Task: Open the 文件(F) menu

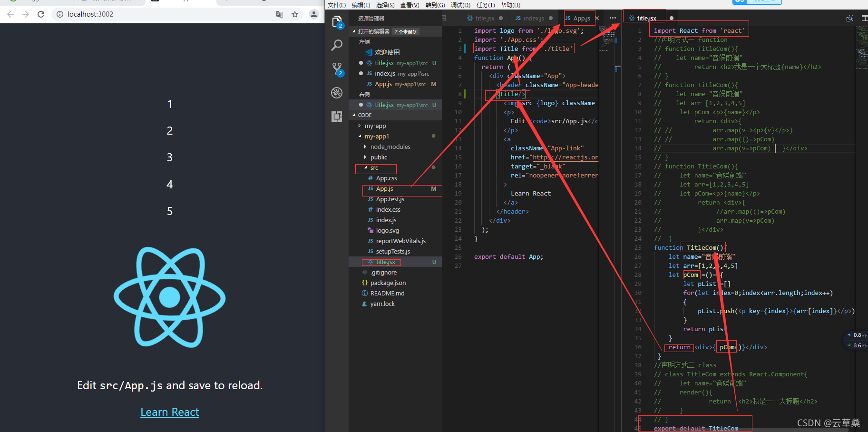Action: (337, 5)
